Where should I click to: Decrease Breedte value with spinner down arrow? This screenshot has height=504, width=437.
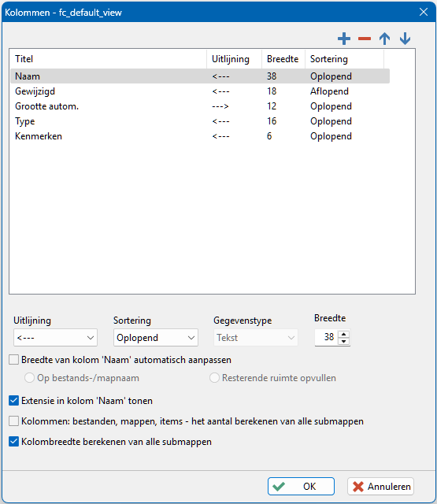point(344,341)
